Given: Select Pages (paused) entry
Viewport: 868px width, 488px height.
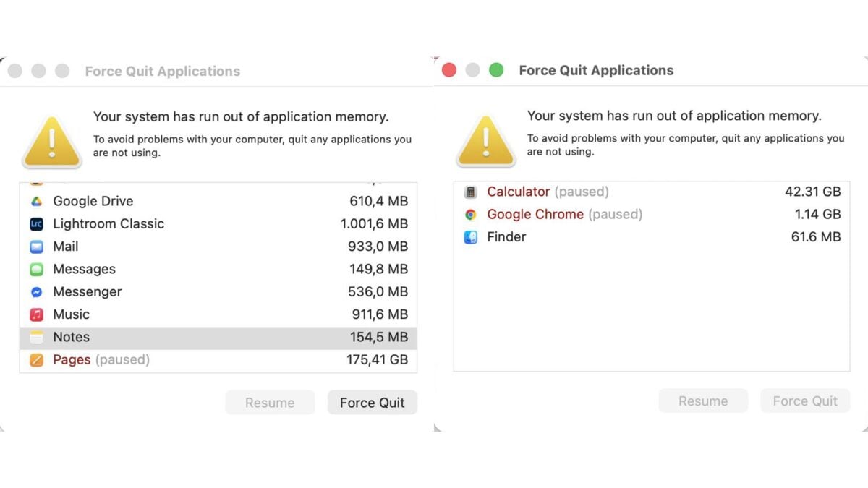Looking at the screenshot, I should coord(217,360).
